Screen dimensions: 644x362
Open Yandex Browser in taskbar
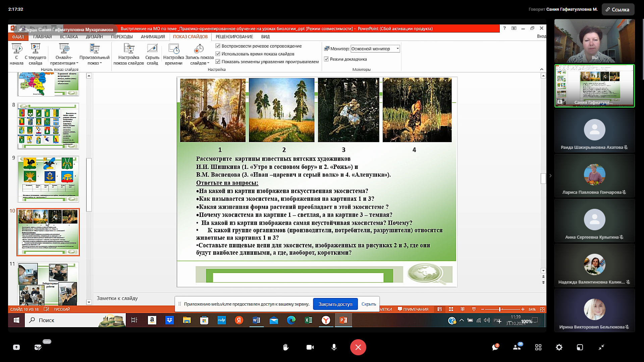[x=326, y=320]
